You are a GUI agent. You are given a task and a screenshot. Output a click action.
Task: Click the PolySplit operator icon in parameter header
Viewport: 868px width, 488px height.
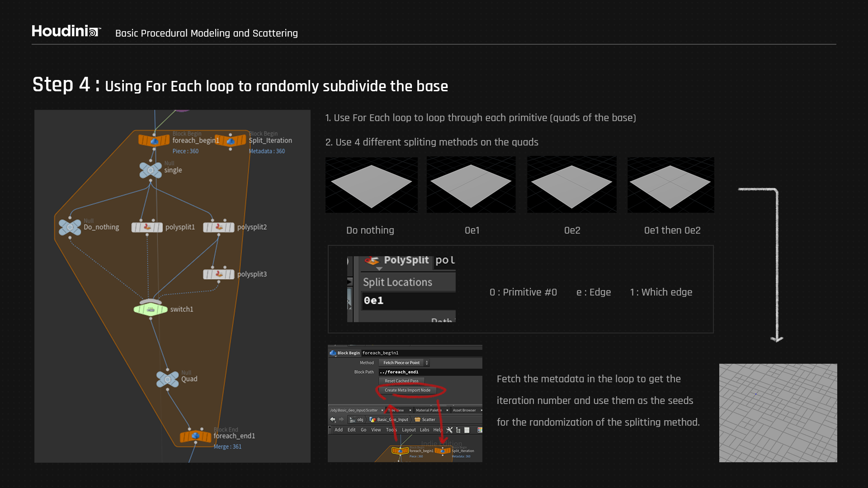(x=372, y=260)
